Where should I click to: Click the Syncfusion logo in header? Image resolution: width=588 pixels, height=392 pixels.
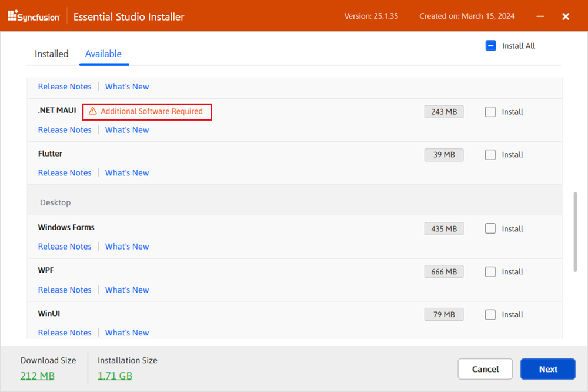point(34,16)
